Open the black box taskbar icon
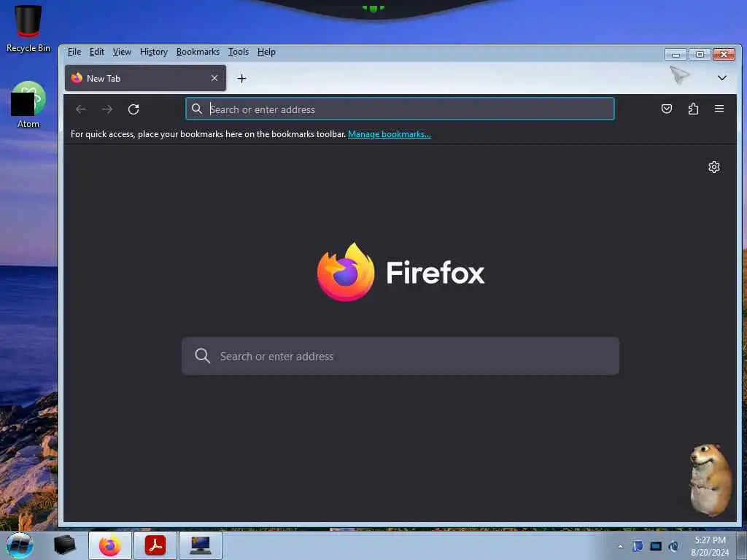The width and height of the screenshot is (747, 560). point(64,545)
